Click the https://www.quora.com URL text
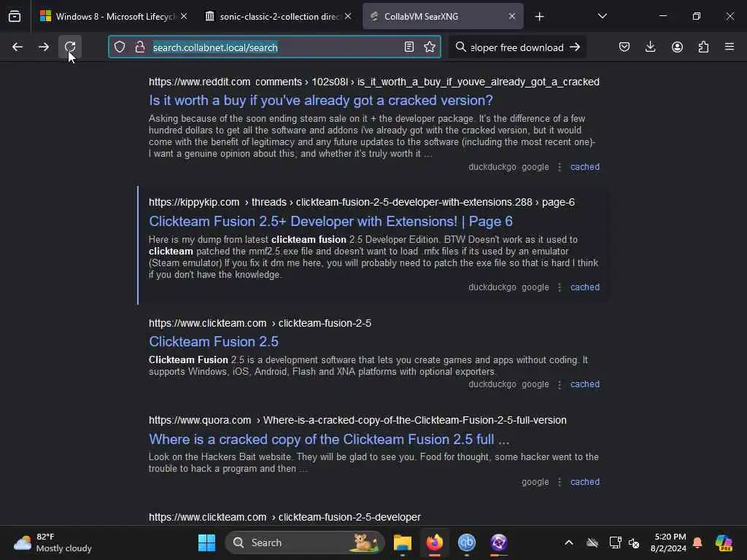747x560 pixels. click(x=200, y=421)
